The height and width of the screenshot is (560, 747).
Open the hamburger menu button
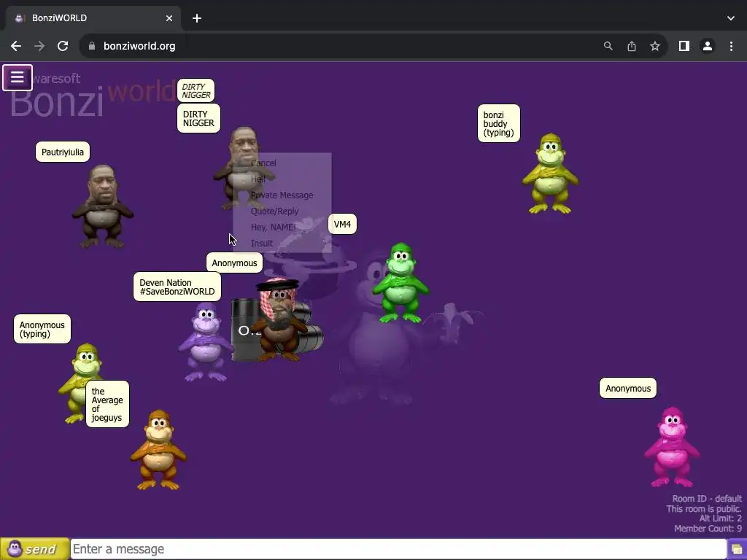pos(18,77)
